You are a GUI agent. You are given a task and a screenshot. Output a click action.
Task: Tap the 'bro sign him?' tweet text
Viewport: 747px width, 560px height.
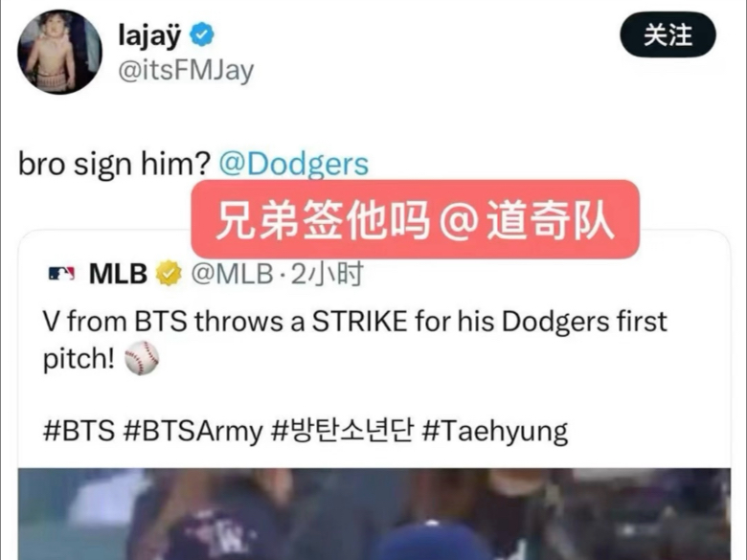pos(114,165)
